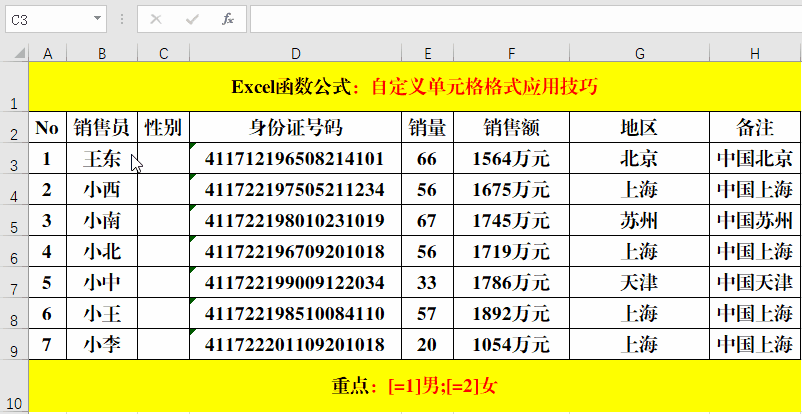Click the '销售员' header cell
Image resolution: width=802 pixels, height=414 pixels.
click(x=102, y=127)
